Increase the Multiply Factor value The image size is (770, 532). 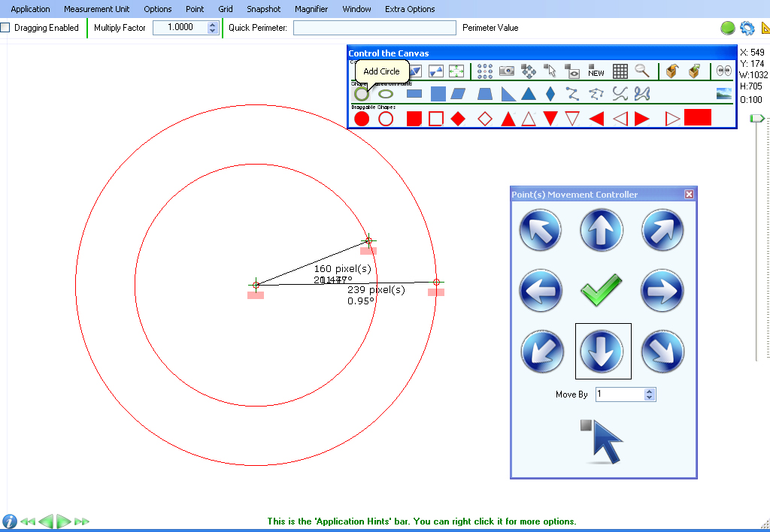[212, 25]
